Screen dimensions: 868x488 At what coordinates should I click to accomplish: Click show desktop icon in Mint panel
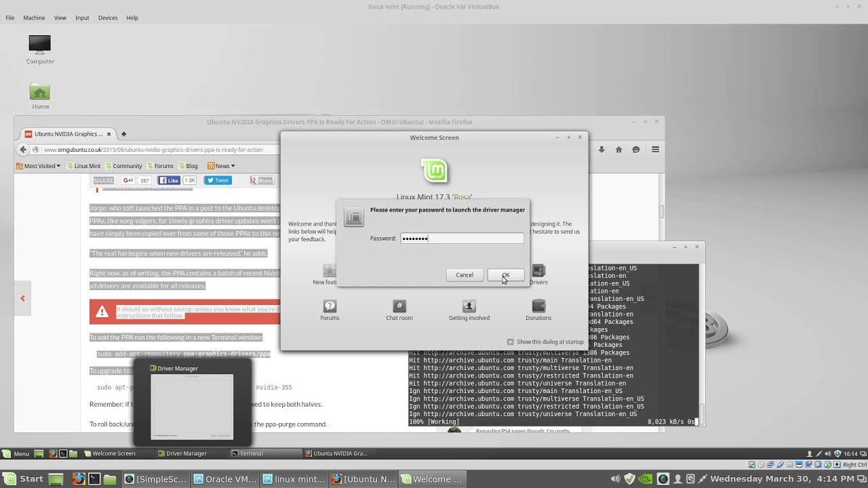pos(39,453)
